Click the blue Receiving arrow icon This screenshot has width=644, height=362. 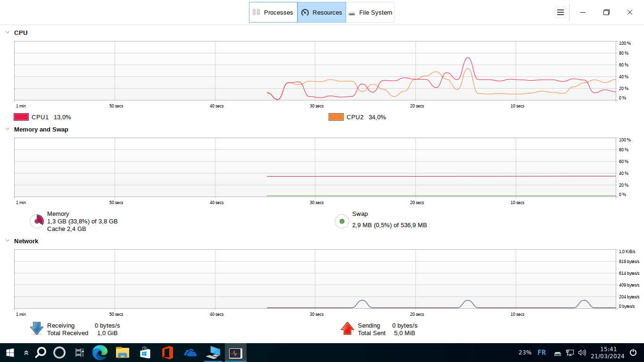[37, 329]
